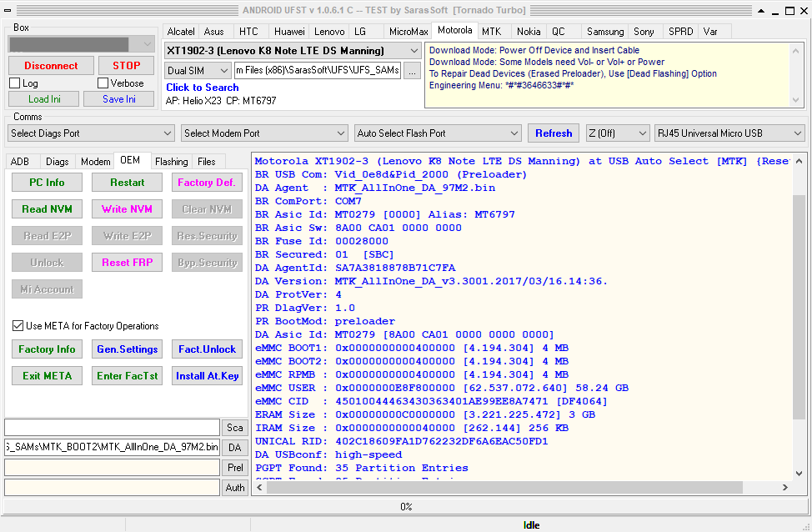Click the Install At.Key button
The width and height of the screenshot is (812, 532).
click(x=207, y=376)
